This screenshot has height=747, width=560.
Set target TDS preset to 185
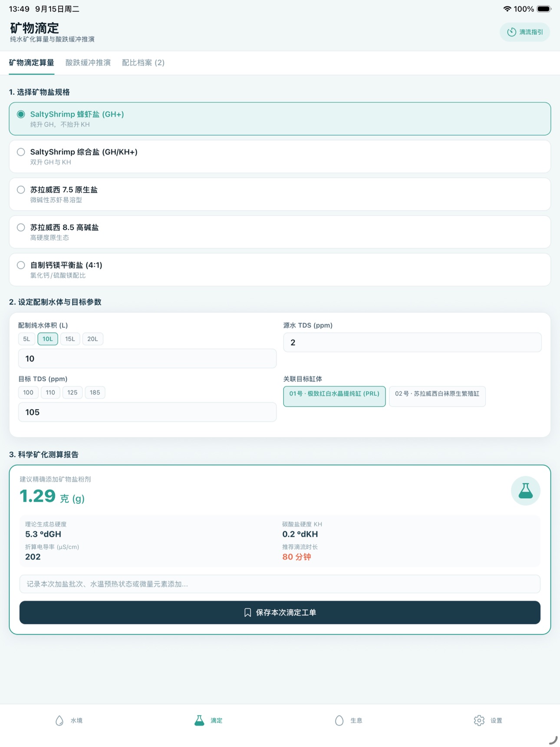[95, 393]
